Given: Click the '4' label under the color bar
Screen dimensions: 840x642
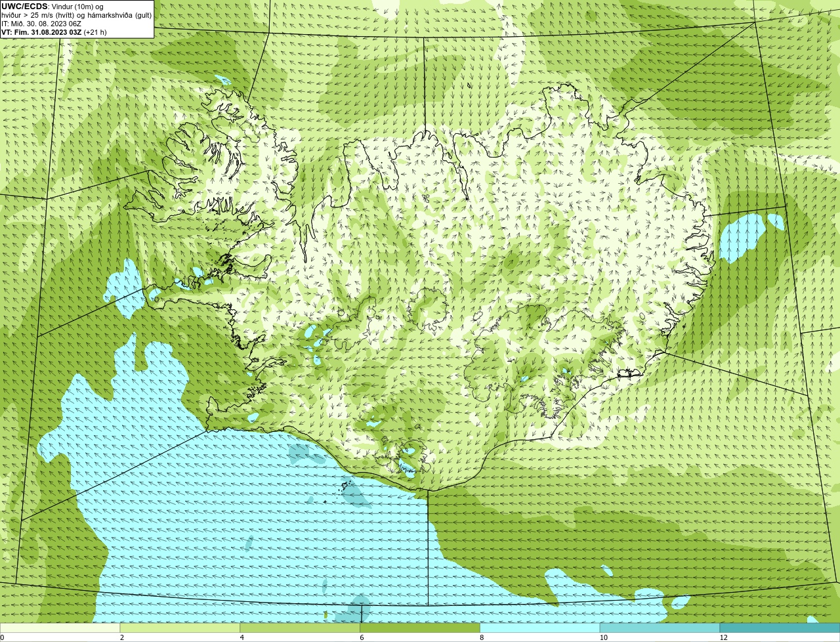Looking at the screenshot, I should coord(242,637).
